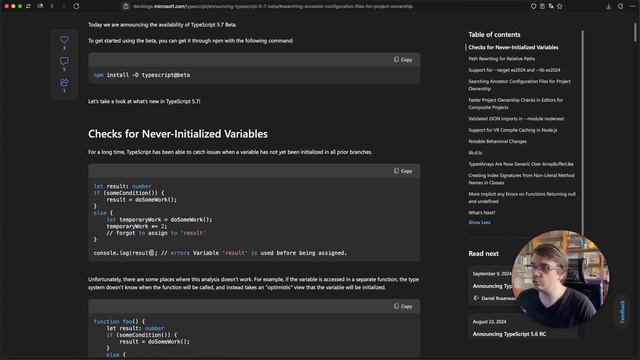Jump to 'Creating Index Signatures' section
This screenshot has height=360, width=640.
(521, 179)
